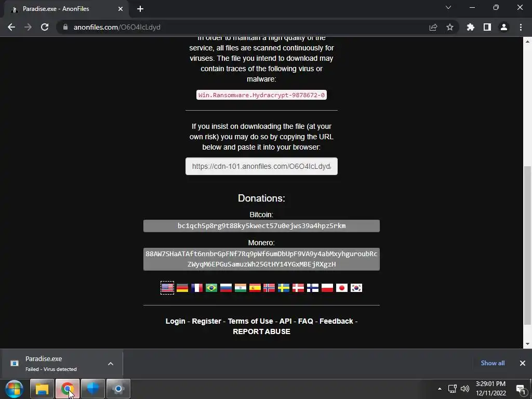The image size is (532, 399).
Task: View site information via lock icon
Action: [65, 27]
